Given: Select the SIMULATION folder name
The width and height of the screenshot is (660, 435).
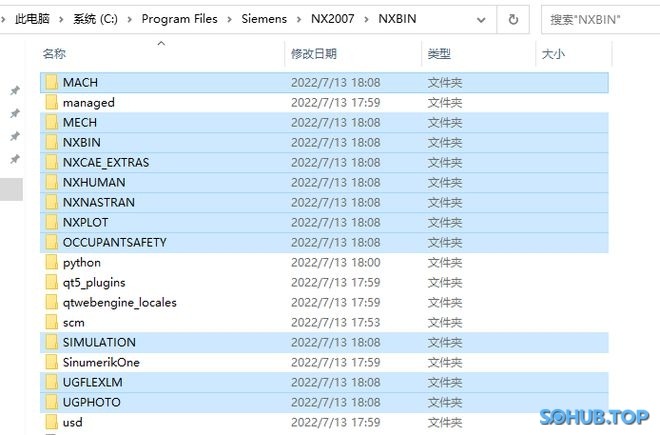Looking at the screenshot, I should [99, 342].
